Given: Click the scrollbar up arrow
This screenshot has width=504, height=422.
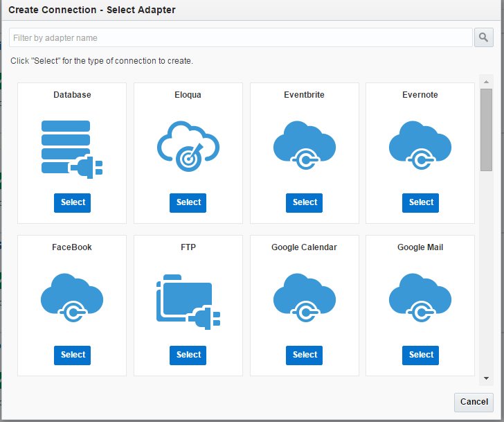Looking at the screenshot, I should point(486,82).
